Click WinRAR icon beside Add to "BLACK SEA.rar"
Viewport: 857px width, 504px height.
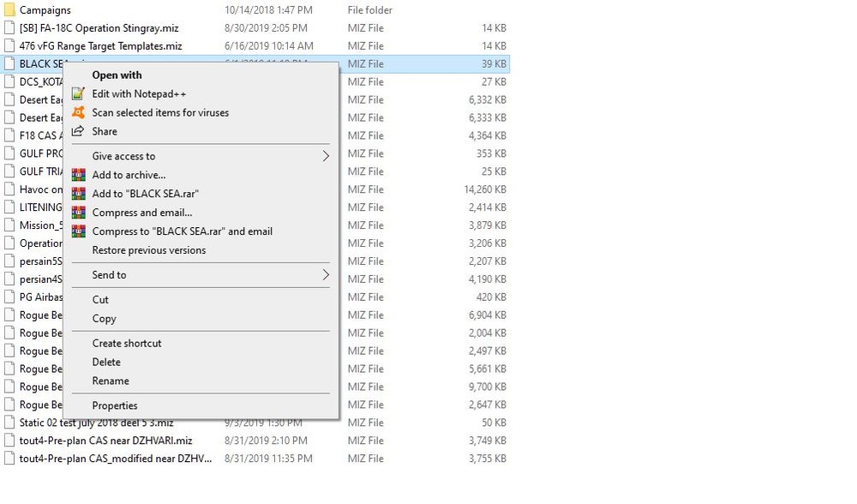coord(78,194)
